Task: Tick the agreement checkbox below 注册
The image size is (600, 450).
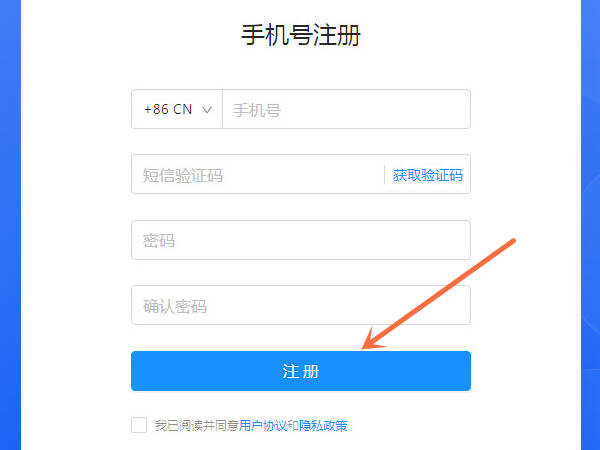Action: [x=139, y=425]
